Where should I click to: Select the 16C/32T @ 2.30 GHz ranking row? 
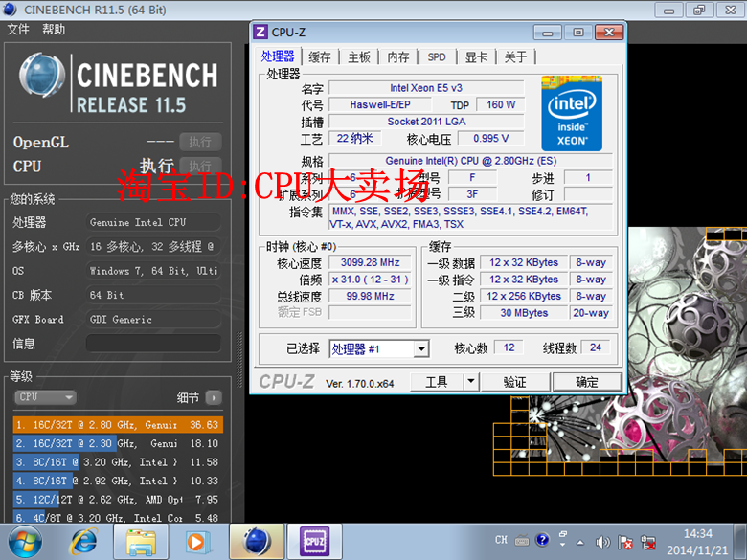(x=118, y=443)
